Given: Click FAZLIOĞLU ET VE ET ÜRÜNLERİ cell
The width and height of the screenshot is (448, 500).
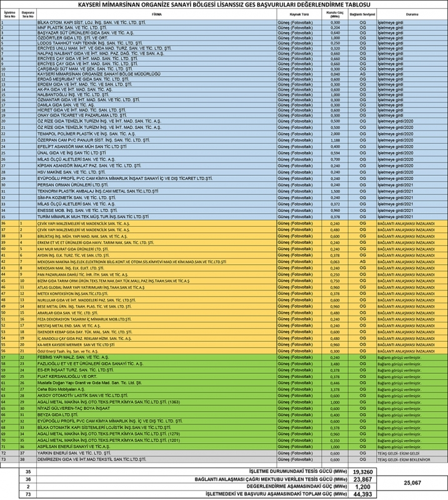Looking at the screenshot, I should pyautogui.click(x=157, y=364).
